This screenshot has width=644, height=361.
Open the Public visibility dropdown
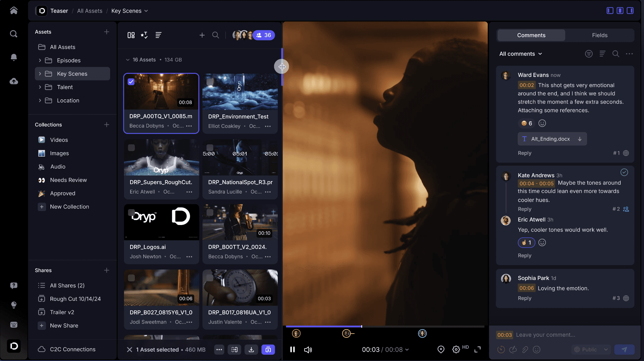pyautogui.click(x=591, y=349)
